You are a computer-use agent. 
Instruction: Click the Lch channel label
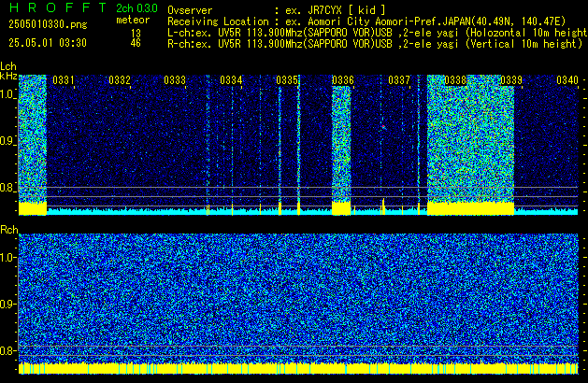pos(8,66)
